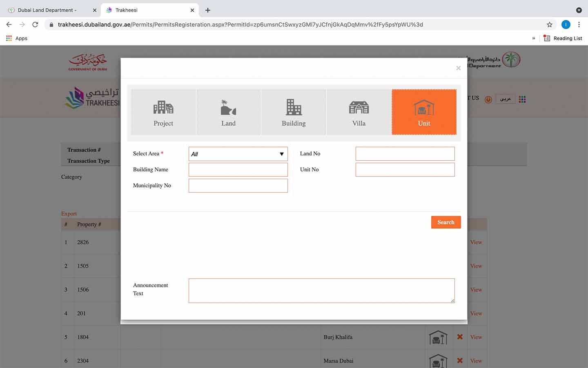Click the orange Unit property type tile
This screenshot has height=368, width=588.
click(424, 112)
